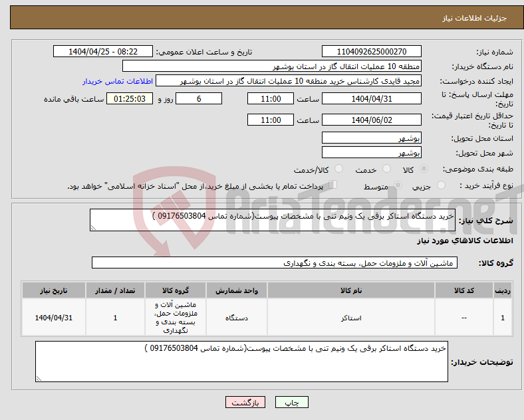The image size is (524, 420).
Task: Click the کد کالا column header
Action: tap(464, 290)
